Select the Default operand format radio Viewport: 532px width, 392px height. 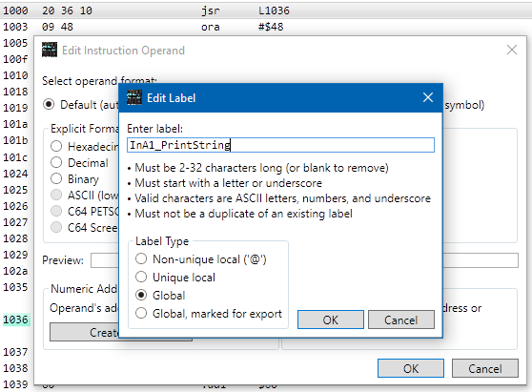click(x=49, y=105)
